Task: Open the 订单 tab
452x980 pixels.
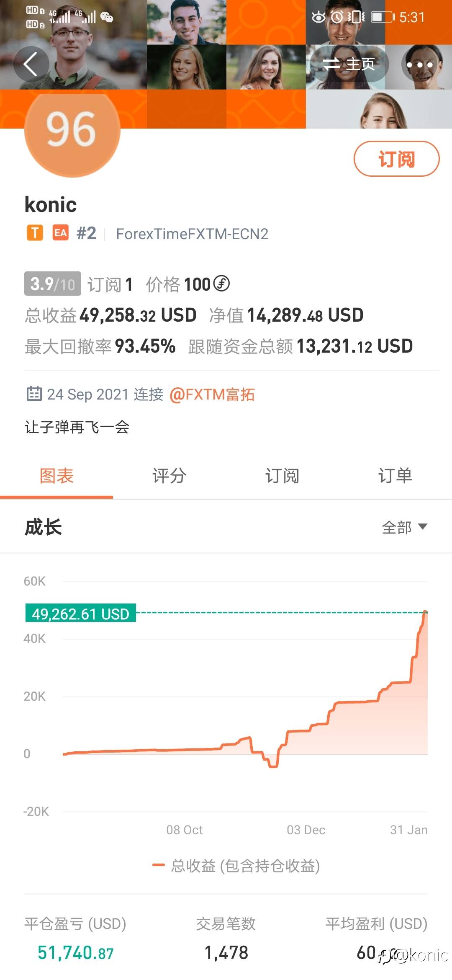Action: coord(395,476)
